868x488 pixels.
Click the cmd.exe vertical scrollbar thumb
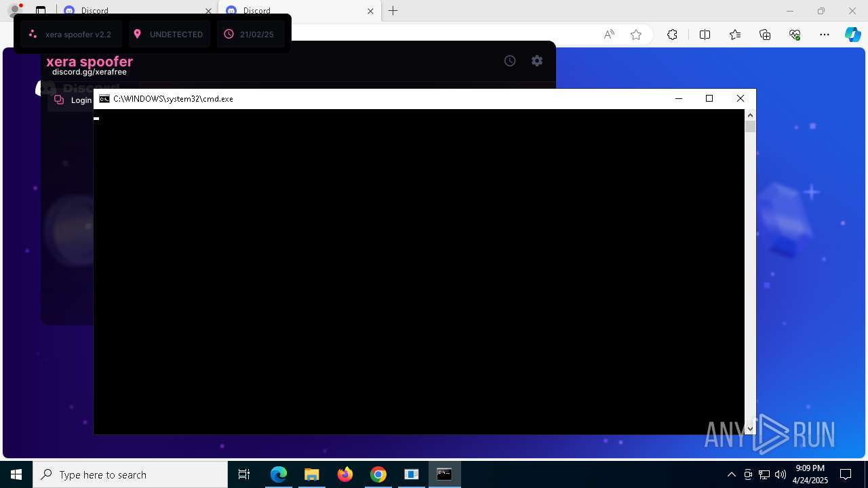tap(750, 127)
